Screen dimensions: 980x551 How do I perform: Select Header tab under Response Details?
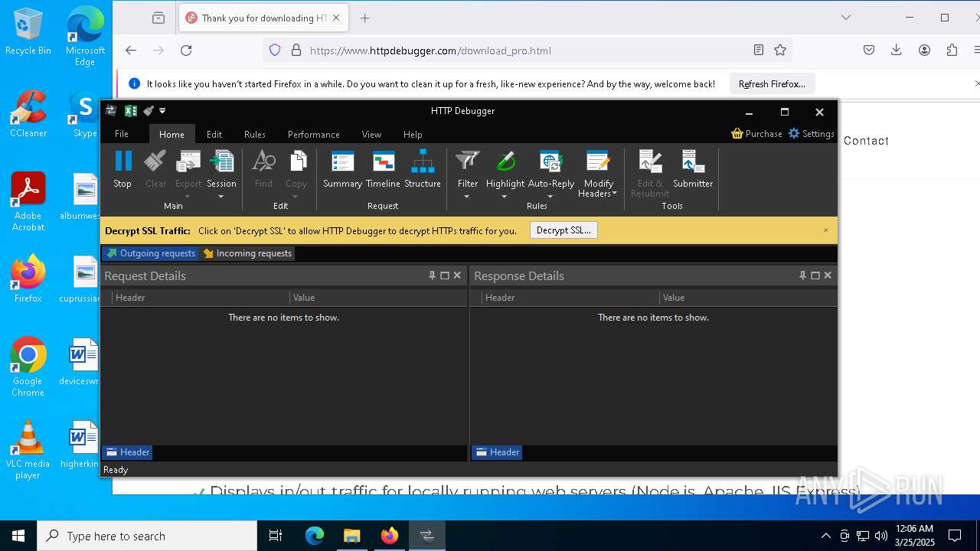(x=498, y=452)
